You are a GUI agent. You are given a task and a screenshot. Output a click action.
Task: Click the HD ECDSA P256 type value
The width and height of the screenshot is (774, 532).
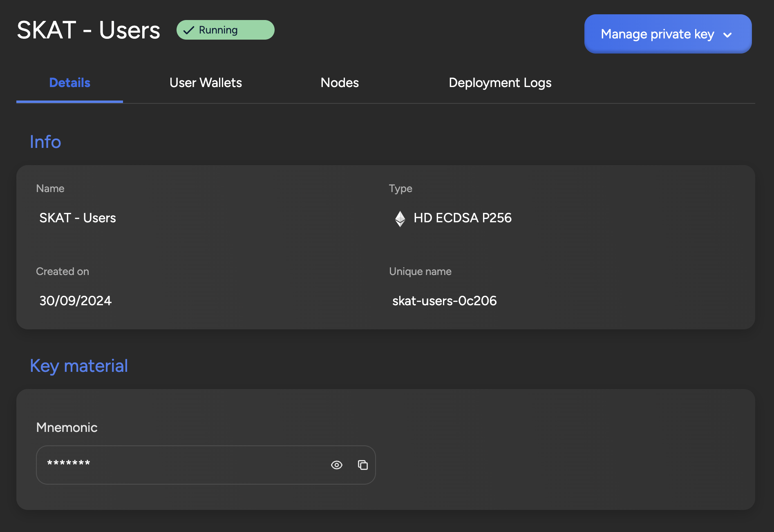click(x=462, y=218)
